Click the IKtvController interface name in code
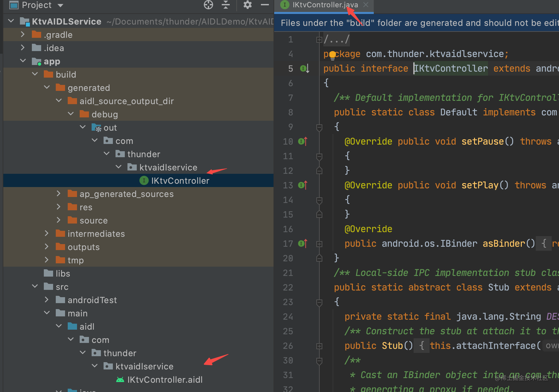The width and height of the screenshot is (559, 392). 451,68
